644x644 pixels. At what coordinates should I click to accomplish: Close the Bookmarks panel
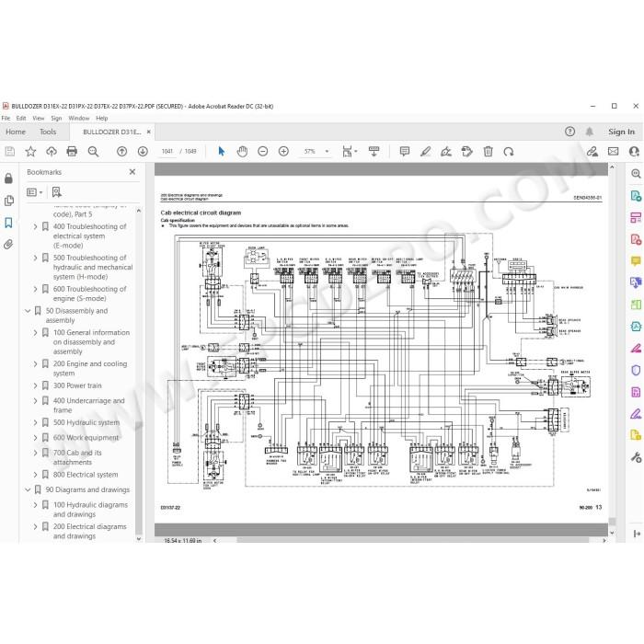click(x=132, y=172)
